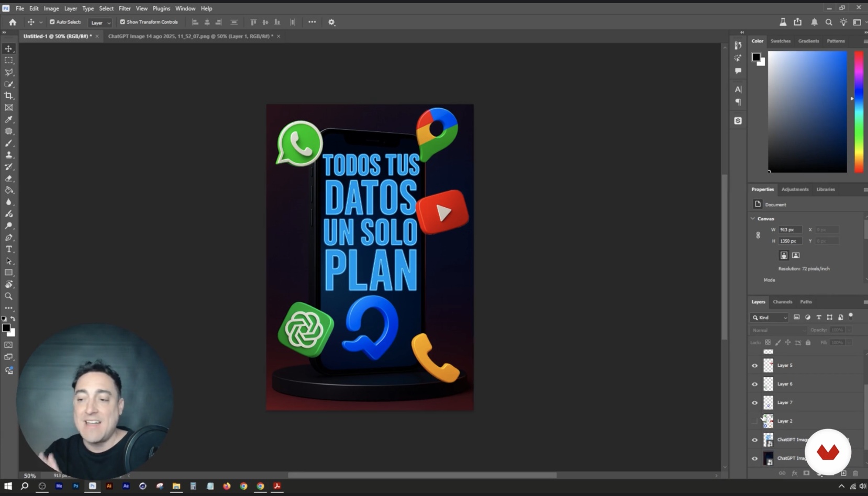Set canvas to portrait orientation
This screenshot has height=496, width=868.
[784, 255]
